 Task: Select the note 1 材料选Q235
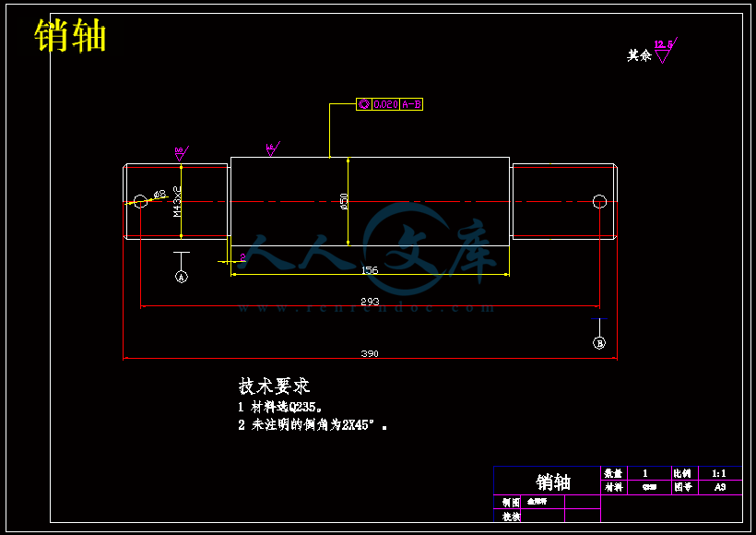(280, 408)
